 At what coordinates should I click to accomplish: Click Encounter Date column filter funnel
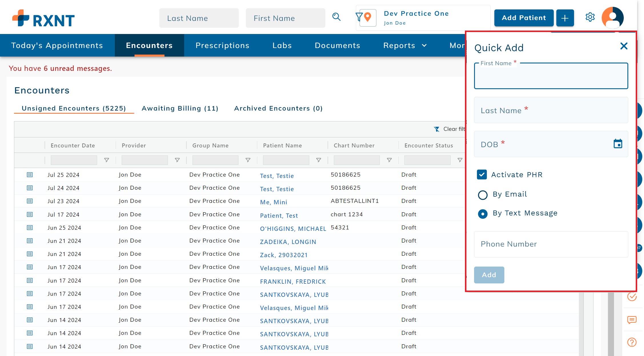click(x=107, y=160)
